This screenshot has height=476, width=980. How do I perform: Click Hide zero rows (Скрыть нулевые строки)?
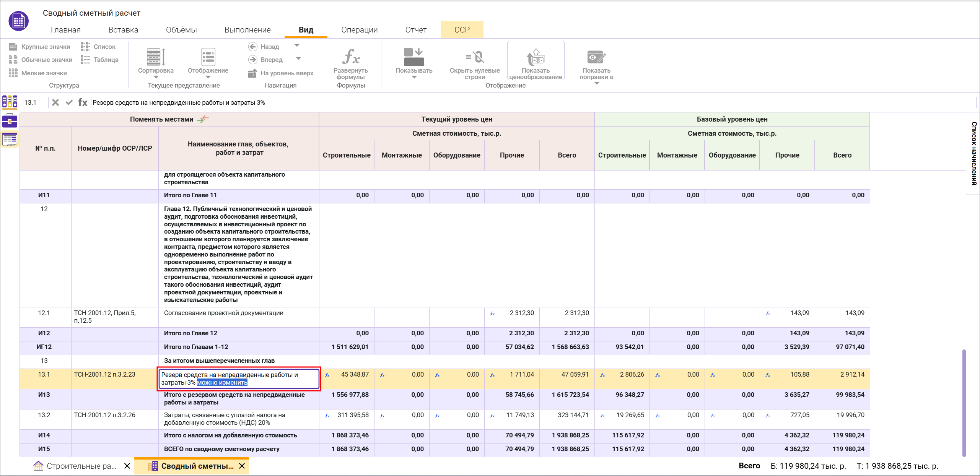point(474,57)
